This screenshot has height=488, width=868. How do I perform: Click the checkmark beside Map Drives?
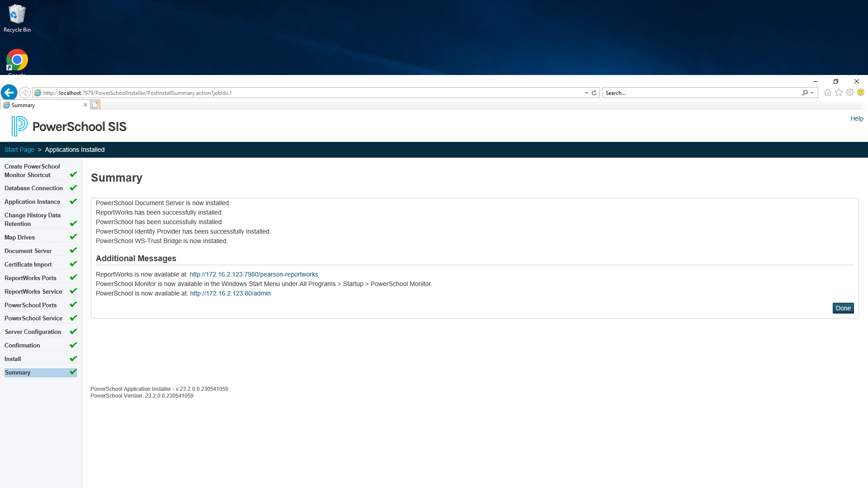(x=73, y=236)
